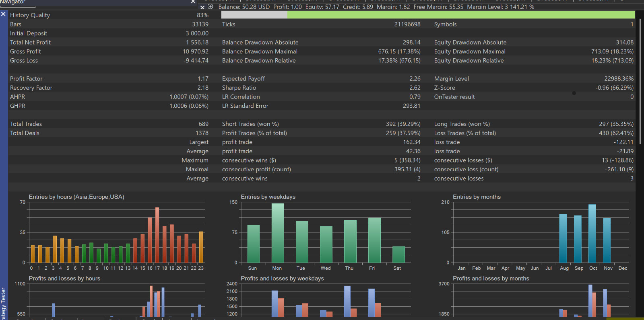Screen dimensions: 644x320
Task: Select Equity Drawdown Maximal value 713.09 (18.23%)
Action: 612,51
